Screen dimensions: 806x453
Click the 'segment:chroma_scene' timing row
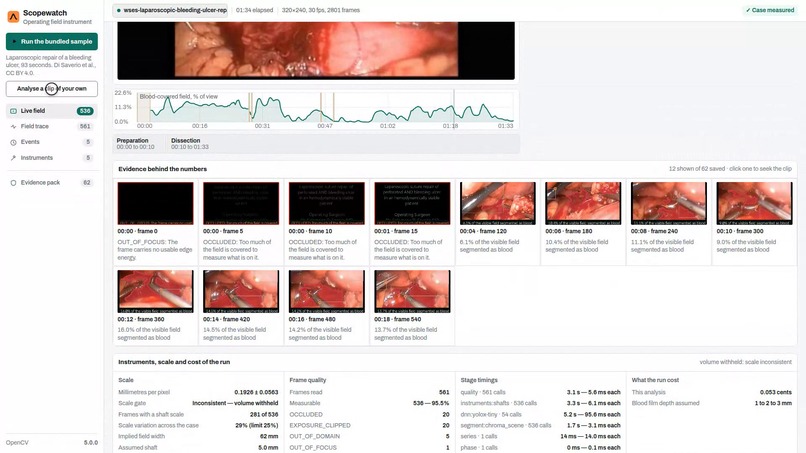point(540,426)
